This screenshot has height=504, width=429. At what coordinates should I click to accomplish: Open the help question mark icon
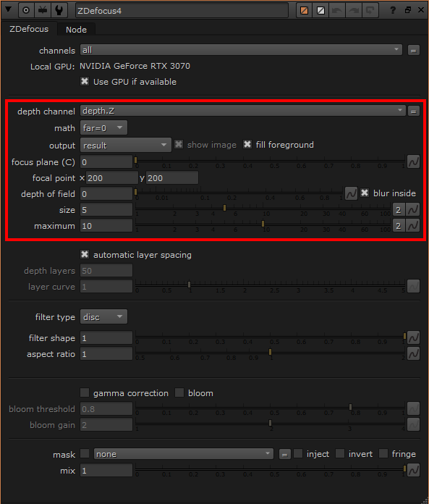point(393,10)
